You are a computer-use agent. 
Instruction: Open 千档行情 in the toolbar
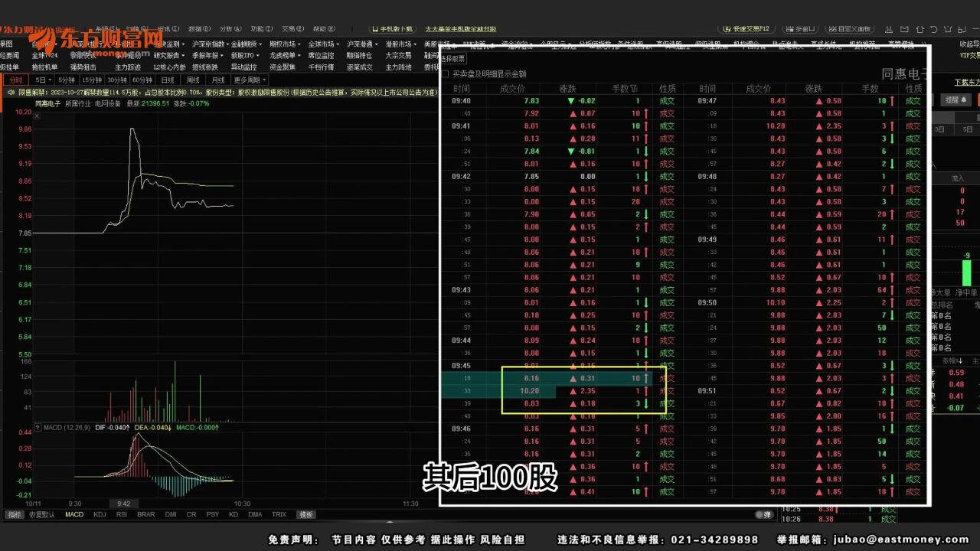(321, 67)
